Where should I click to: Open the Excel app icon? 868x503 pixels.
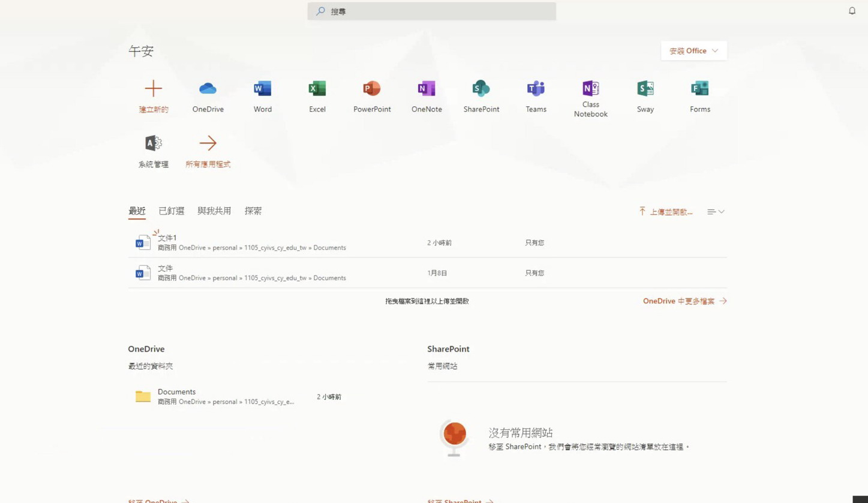coord(317,89)
